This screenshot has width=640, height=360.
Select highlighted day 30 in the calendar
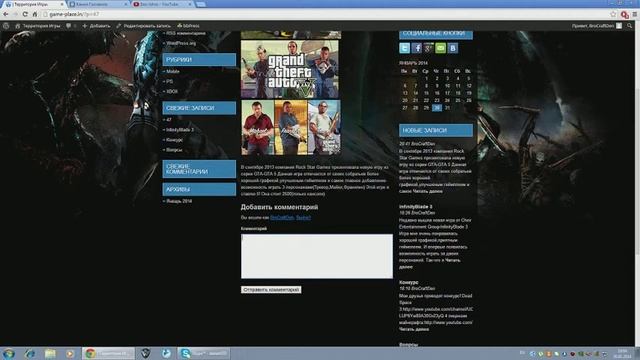click(x=437, y=108)
